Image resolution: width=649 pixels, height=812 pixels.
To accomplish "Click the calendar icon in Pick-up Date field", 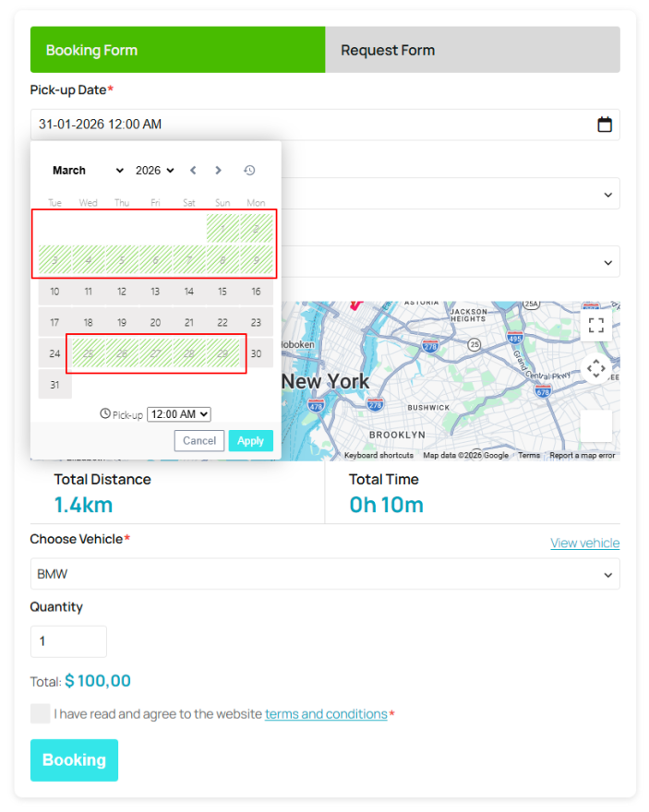I will coord(605,125).
